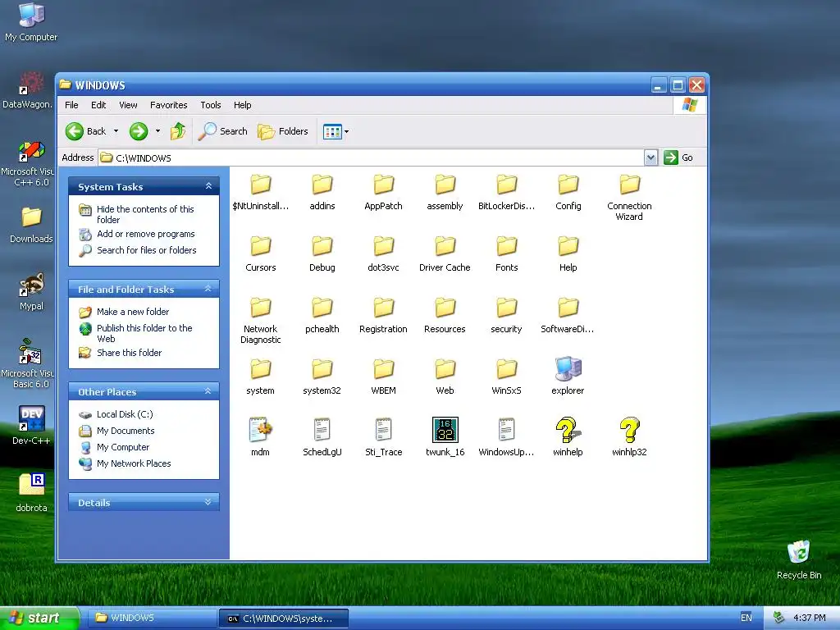Click the Back arrow button
Screen dimensions: 840x630
click(x=85, y=131)
